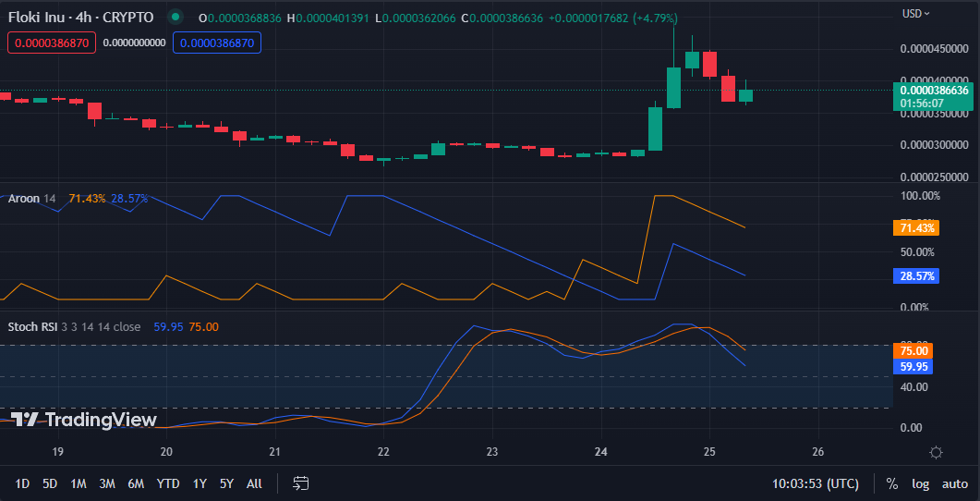Toggle percent scale mode
The image size is (980, 501).
(x=892, y=483)
